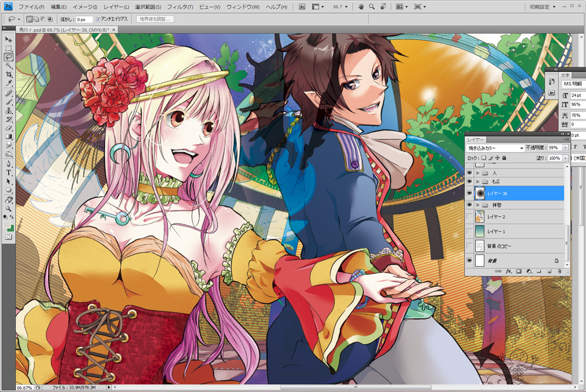Image resolution: width=586 pixels, height=392 pixels.
Task: Expand the 拝啓 layer group
Action: point(478,205)
